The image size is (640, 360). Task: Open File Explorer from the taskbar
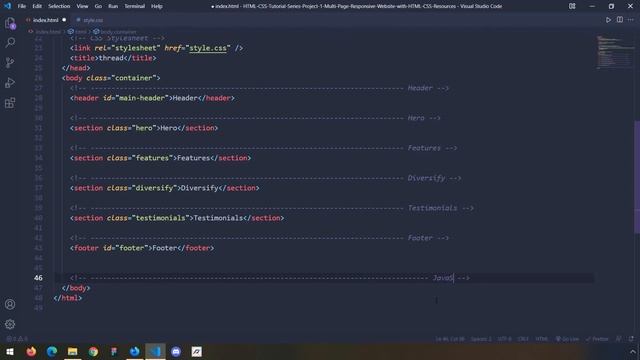point(73,351)
